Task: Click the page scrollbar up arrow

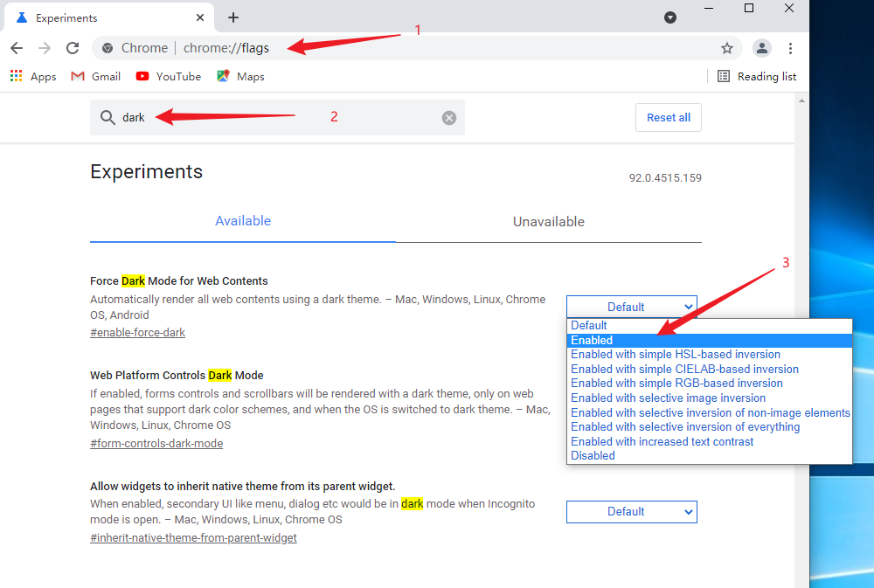Action: 801,100
